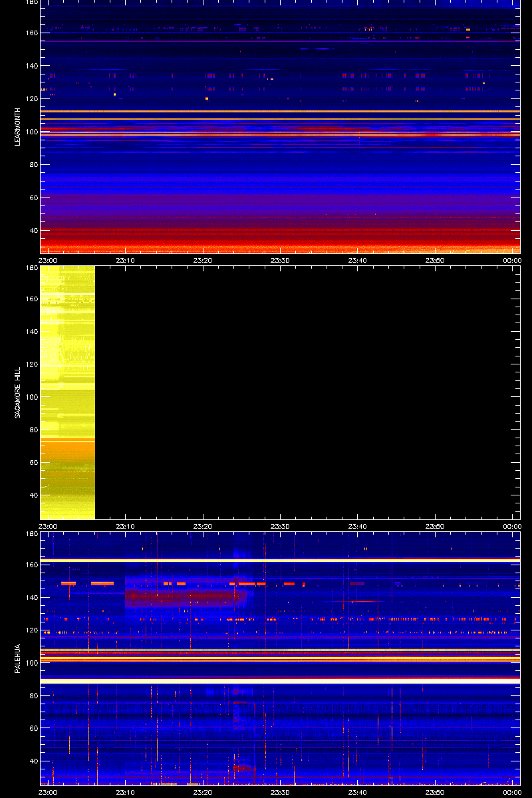Click 23:20 time label under Sagamore Hill panel
Screen dimensions: 532x798
[203, 526]
